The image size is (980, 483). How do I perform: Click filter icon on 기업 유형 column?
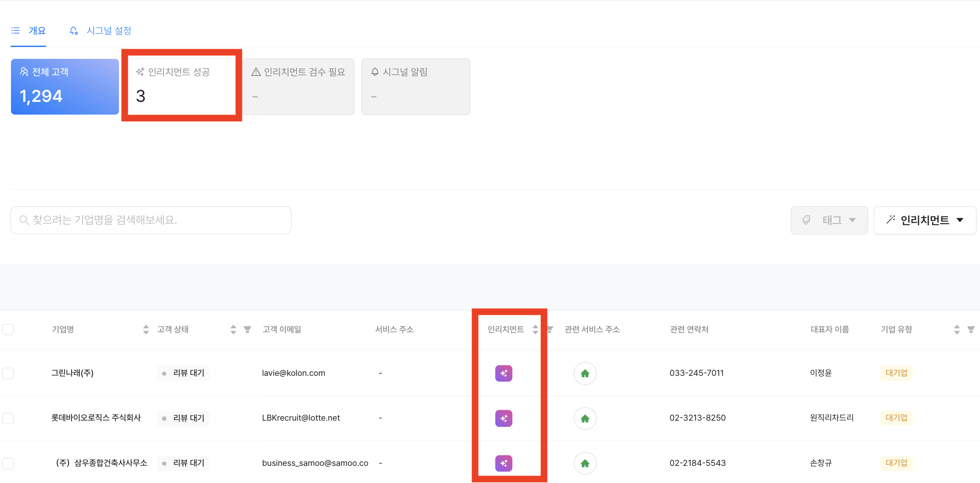click(971, 329)
